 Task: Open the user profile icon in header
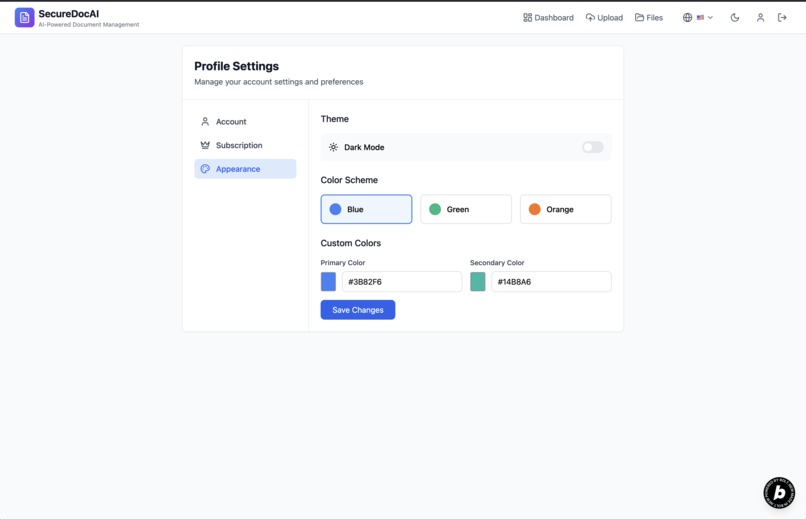pos(760,17)
